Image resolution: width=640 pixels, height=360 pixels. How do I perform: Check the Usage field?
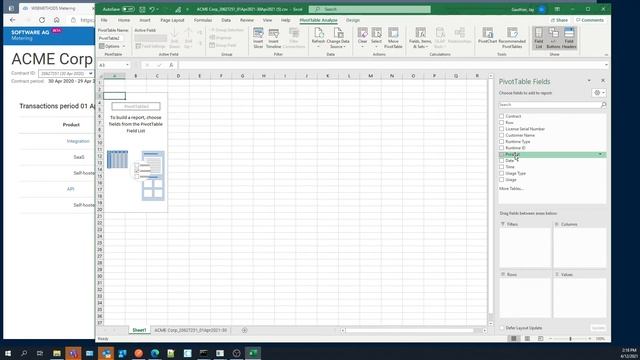502,180
